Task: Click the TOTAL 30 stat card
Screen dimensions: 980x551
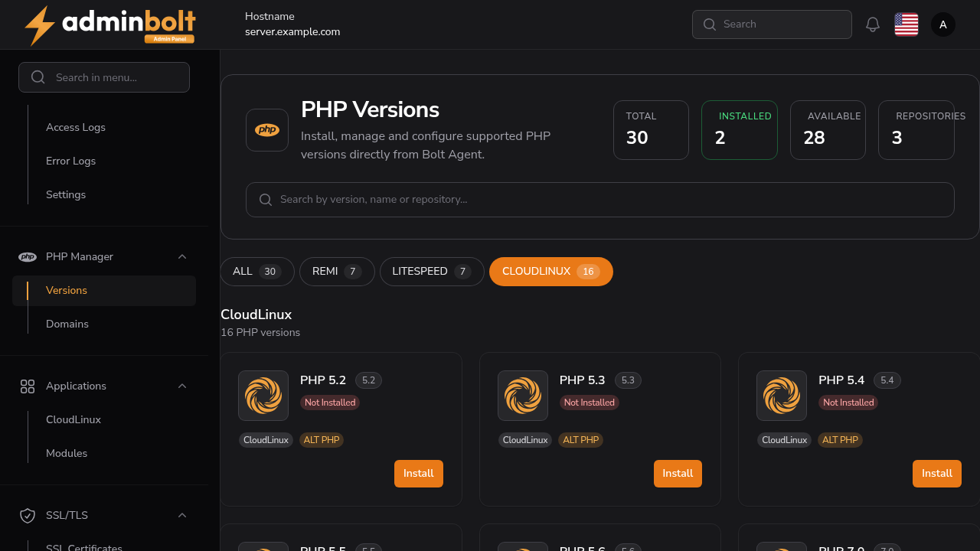Action: 651,130
